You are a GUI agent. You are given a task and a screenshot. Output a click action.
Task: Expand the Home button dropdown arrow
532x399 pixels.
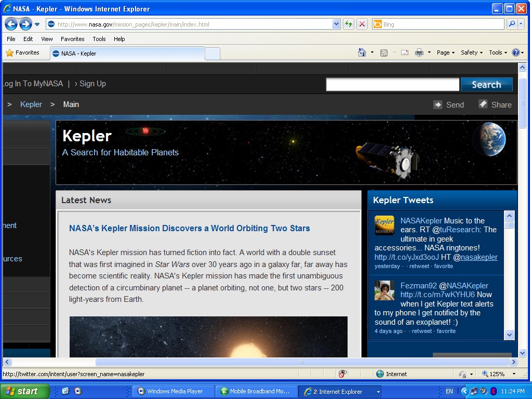click(x=372, y=52)
